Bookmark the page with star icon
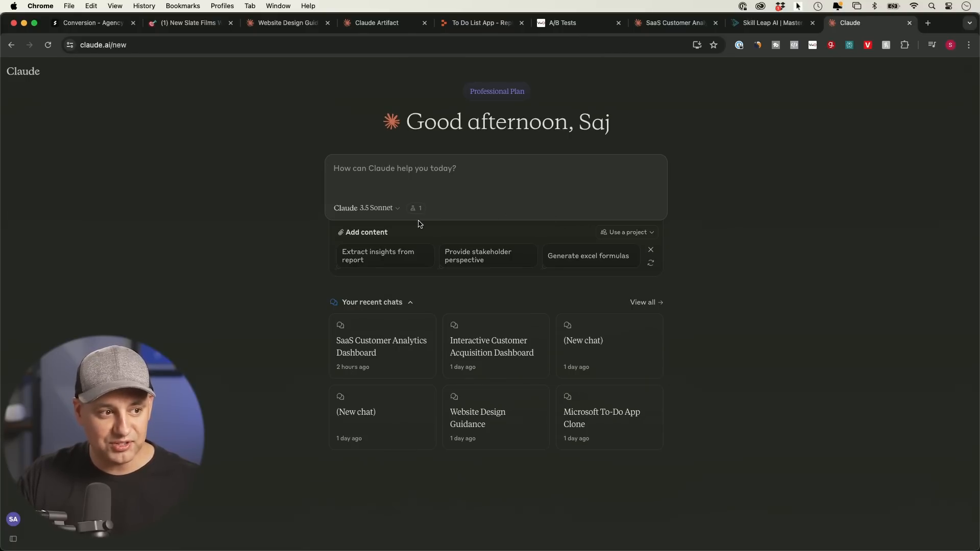 click(x=714, y=45)
